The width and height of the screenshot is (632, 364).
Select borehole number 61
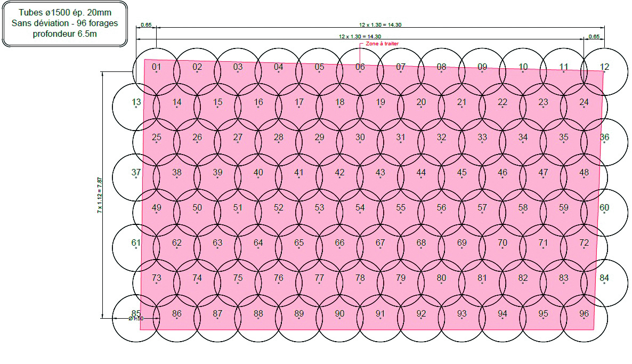pos(136,242)
